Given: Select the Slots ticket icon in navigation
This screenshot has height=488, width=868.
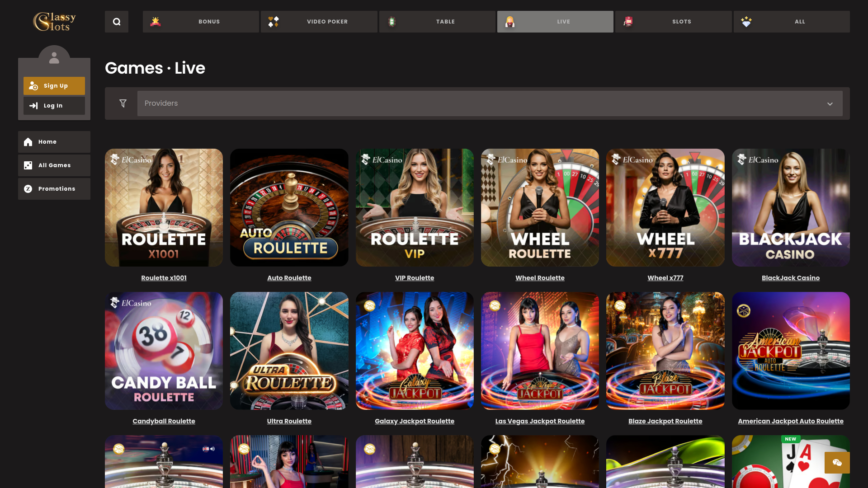Looking at the screenshot, I should (x=628, y=21).
